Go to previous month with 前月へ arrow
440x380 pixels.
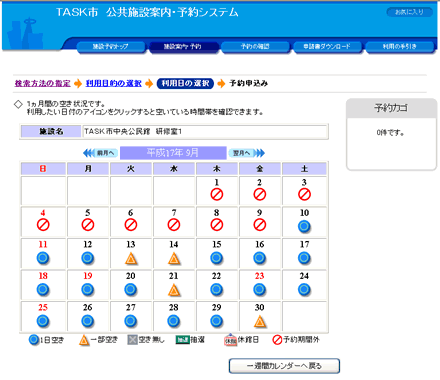point(100,153)
